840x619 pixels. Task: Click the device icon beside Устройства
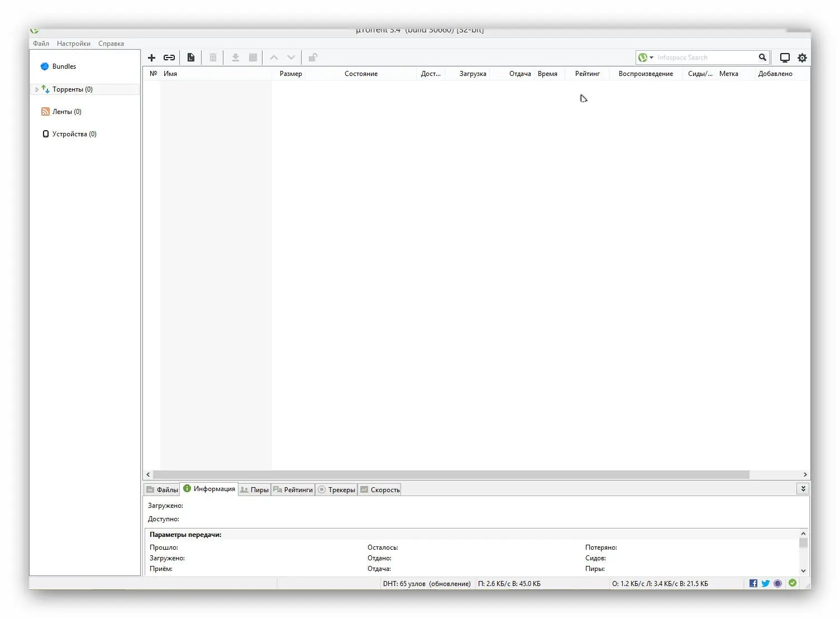pyautogui.click(x=46, y=134)
